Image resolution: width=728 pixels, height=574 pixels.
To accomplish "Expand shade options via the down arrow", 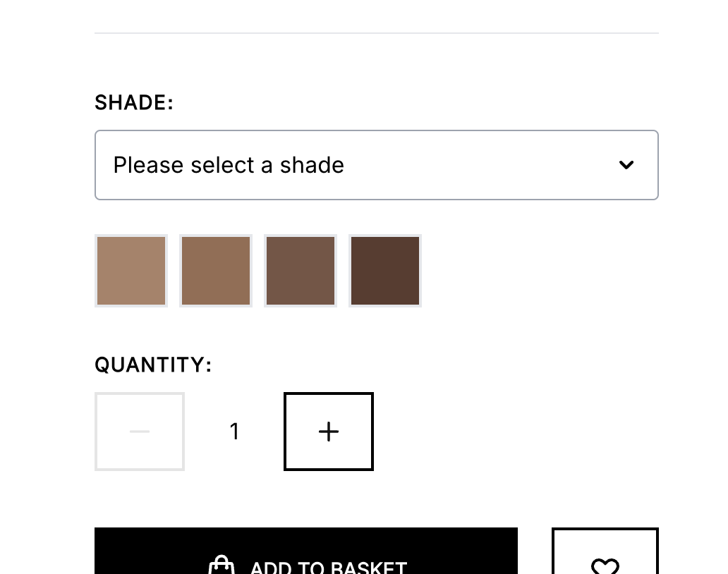I will pyautogui.click(x=626, y=165).
